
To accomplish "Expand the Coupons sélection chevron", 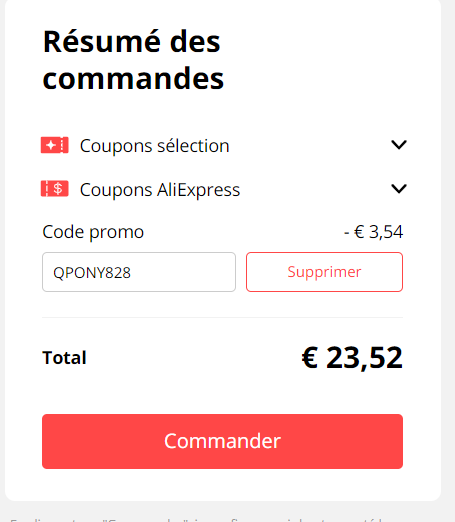I will click(399, 145).
